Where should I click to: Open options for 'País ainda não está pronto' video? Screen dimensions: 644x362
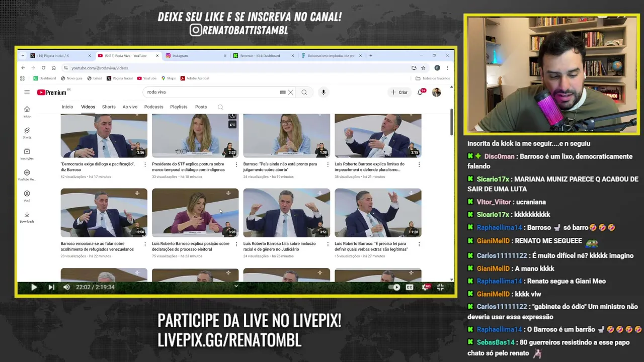click(x=328, y=164)
